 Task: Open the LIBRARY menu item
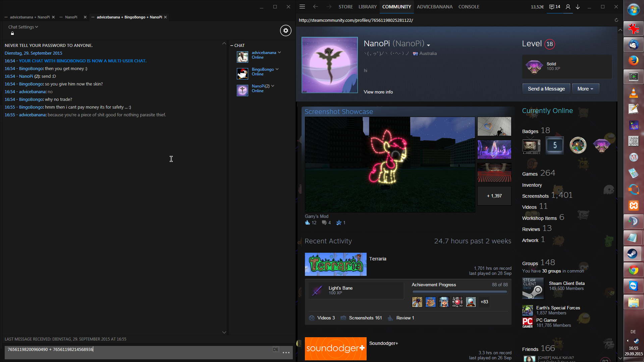[x=367, y=7]
